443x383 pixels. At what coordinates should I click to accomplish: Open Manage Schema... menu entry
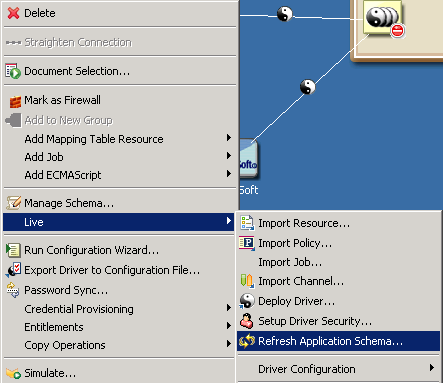pyautogui.click(x=119, y=203)
